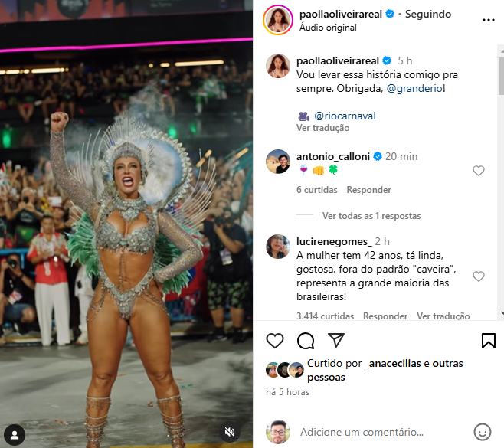Share post with paper plane icon
Viewport: 504px width, 448px height.
pyautogui.click(x=336, y=340)
